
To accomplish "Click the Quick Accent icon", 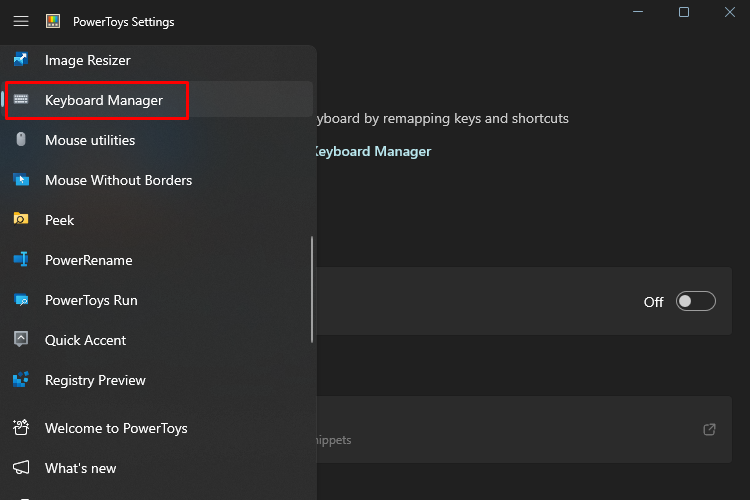I will pyautogui.click(x=21, y=339).
